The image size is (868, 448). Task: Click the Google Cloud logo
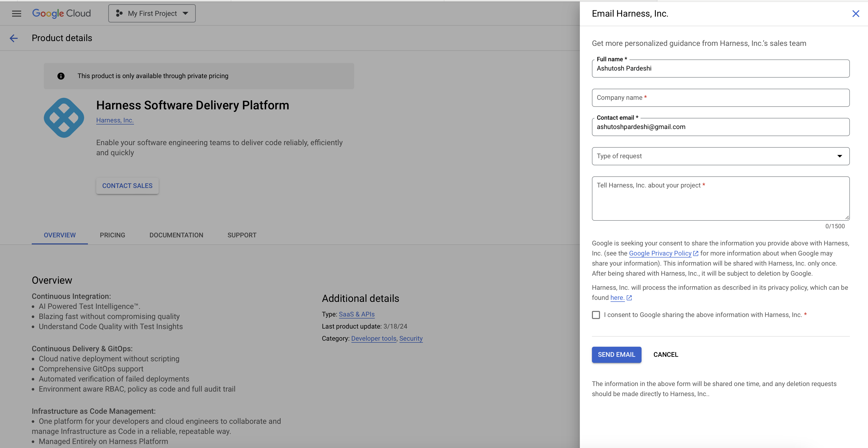click(61, 14)
